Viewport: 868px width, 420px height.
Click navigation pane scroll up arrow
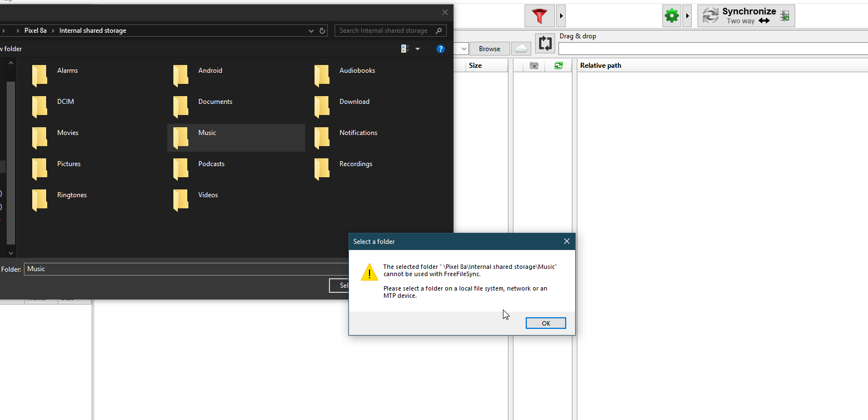[x=11, y=64]
